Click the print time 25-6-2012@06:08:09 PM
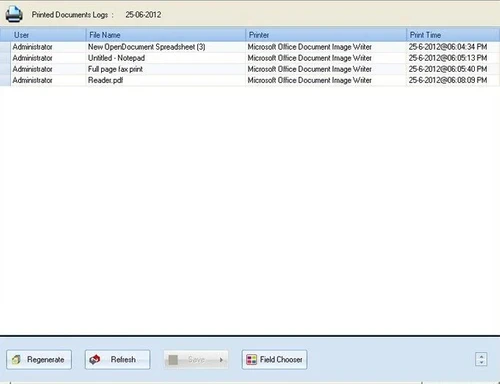This screenshot has width=500, height=384. tap(448, 80)
